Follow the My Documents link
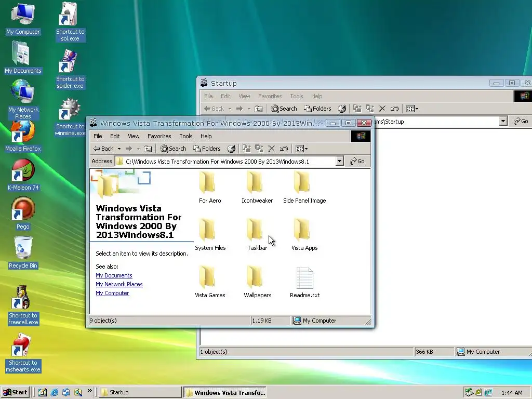532x399 pixels. click(x=114, y=275)
